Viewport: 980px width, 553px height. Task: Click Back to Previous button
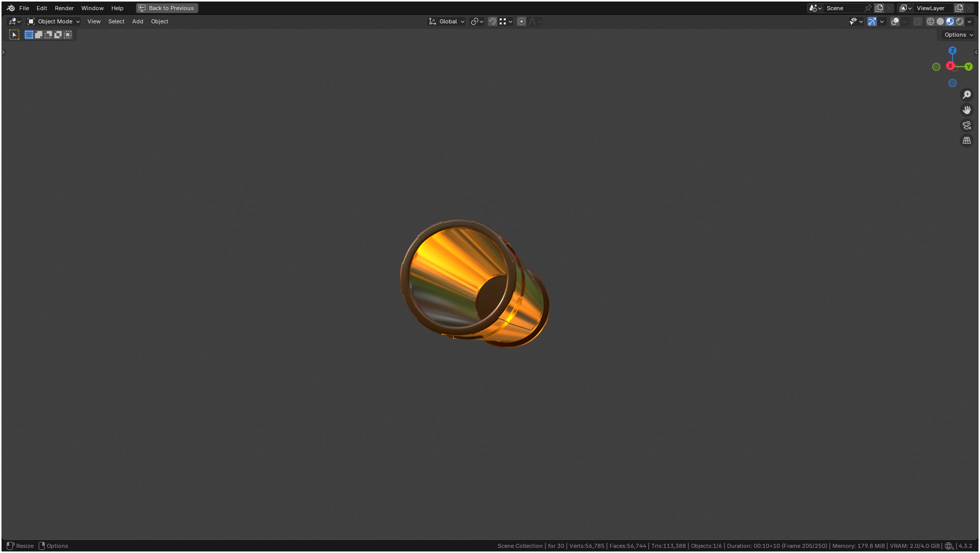pyautogui.click(x=167, y=8)
